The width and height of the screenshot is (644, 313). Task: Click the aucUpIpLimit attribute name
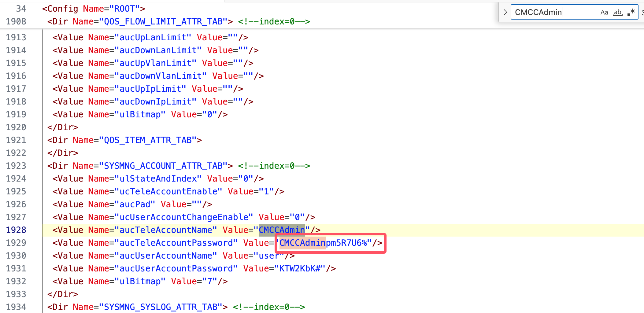(150, 89)
